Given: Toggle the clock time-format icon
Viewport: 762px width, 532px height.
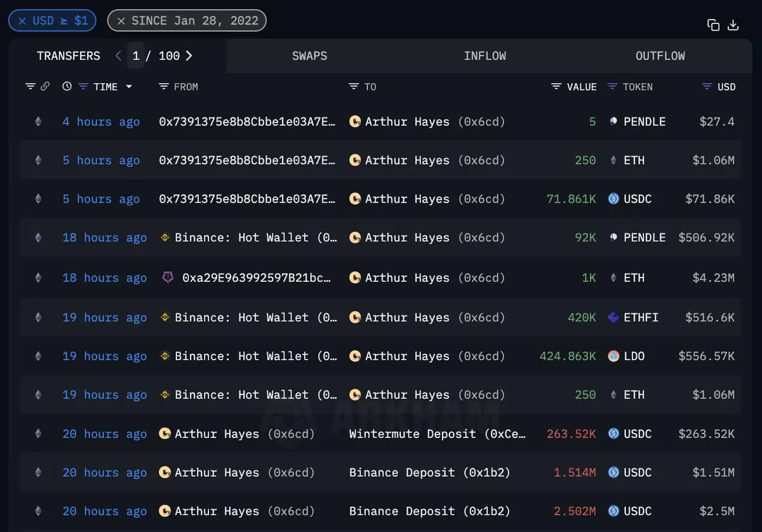Looking at the screenshot, I should (x=67, y=86).
